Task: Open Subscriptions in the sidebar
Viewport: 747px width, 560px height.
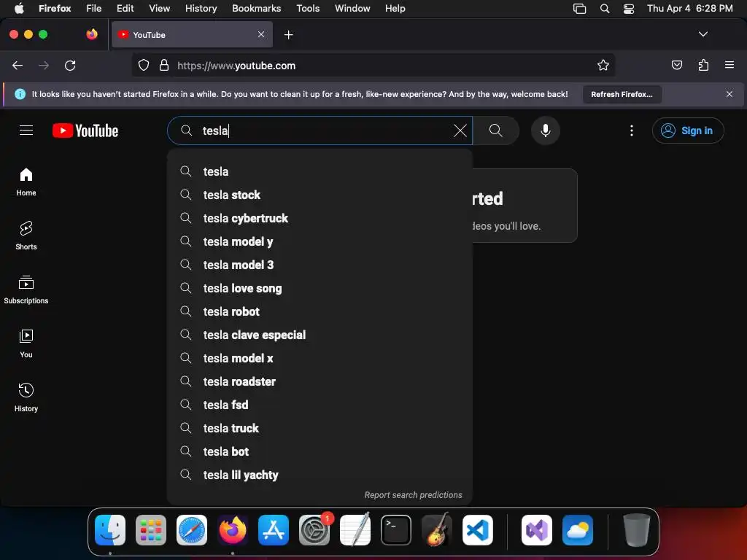Action: (26, 289)
